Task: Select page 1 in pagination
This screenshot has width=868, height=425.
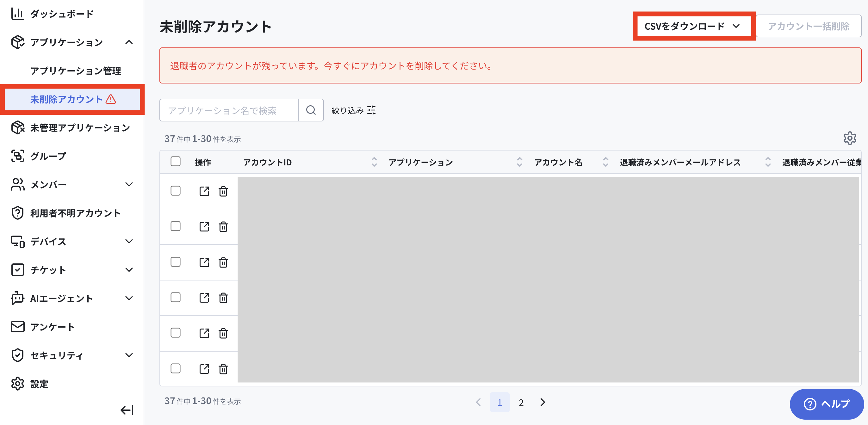Action: click(499, 402)
